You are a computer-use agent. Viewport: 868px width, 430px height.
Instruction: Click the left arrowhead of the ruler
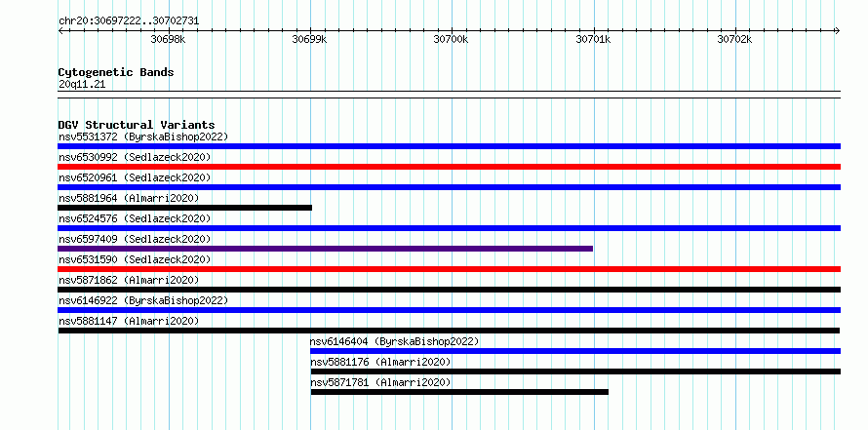pyautogui.click(x=60, y=30)
